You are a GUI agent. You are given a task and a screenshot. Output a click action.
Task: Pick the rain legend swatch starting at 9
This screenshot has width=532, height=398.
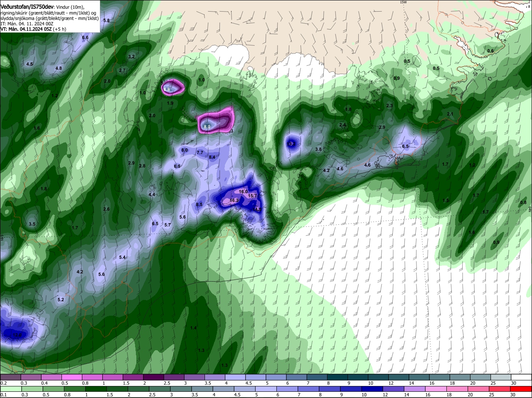pos(352,389)
